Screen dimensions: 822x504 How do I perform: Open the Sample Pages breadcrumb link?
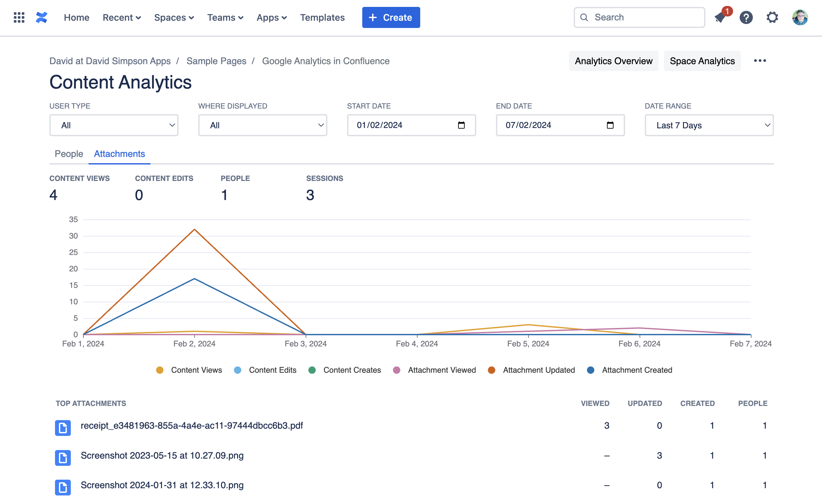(216, 61)
